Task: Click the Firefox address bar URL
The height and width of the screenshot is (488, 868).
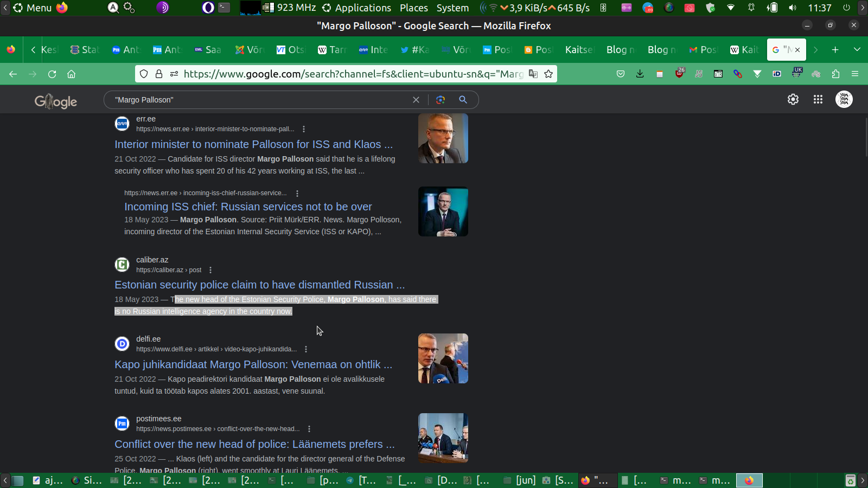Action: pyautogui.click(x=353, y=74)
